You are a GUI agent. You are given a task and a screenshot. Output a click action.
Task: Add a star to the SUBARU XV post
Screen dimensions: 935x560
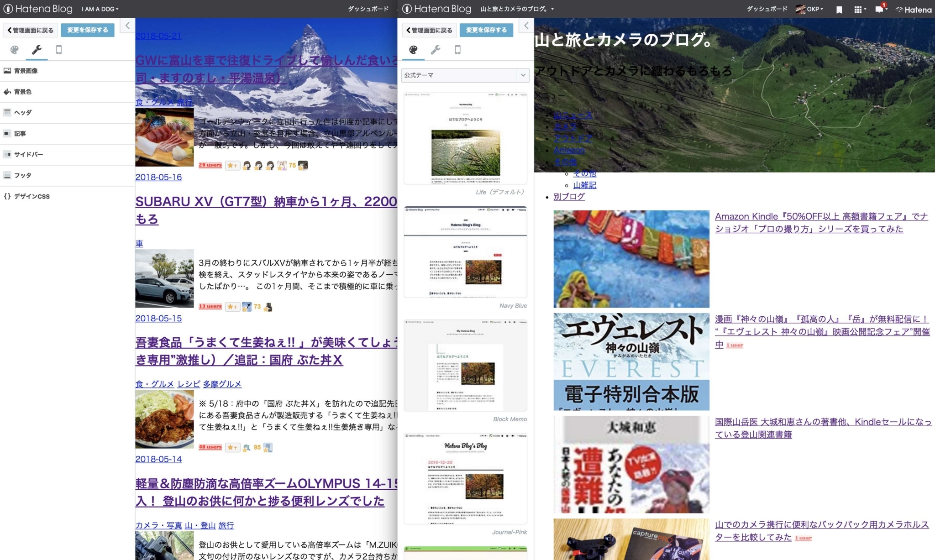point(232,307)
